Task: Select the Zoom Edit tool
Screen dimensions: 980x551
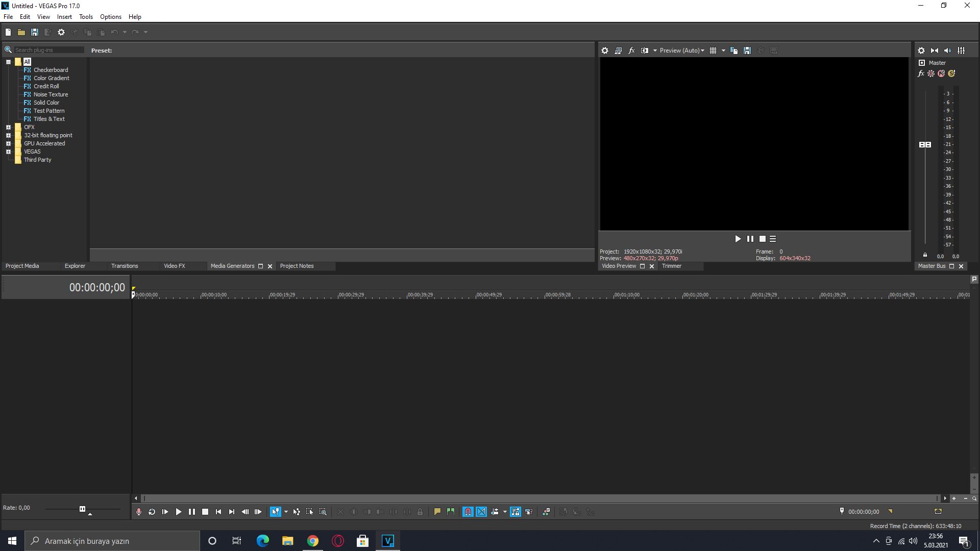Action: 323,512
